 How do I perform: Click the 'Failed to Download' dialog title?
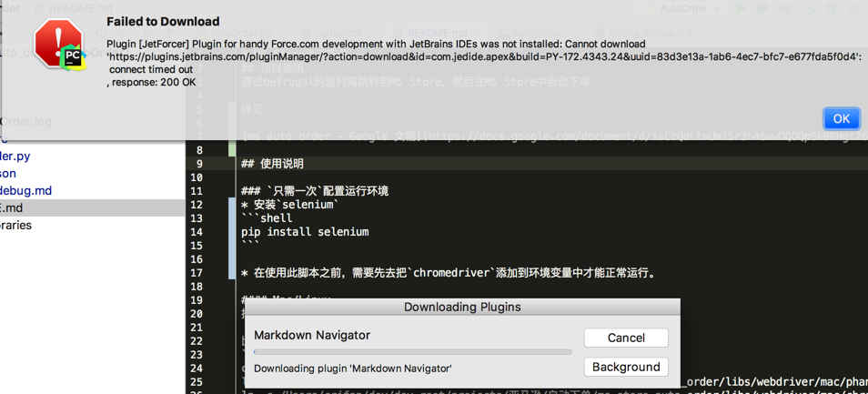163,22
